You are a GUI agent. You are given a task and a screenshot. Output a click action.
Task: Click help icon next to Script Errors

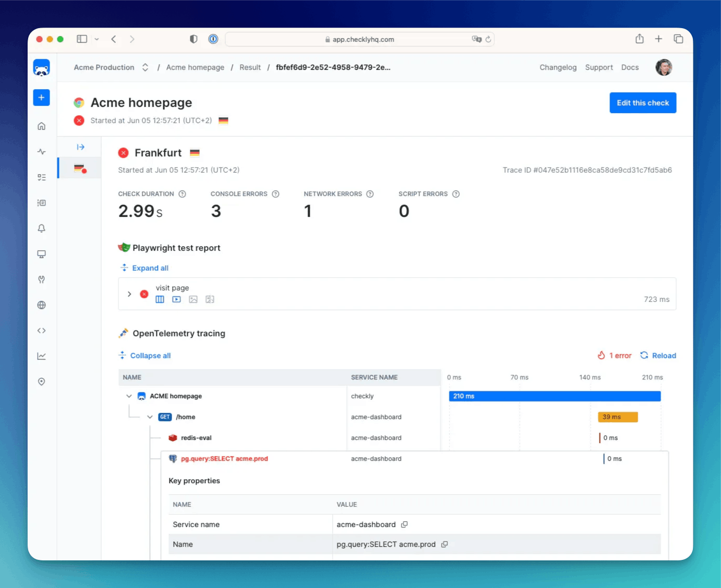pyautogui.click(x=456, y=194)
